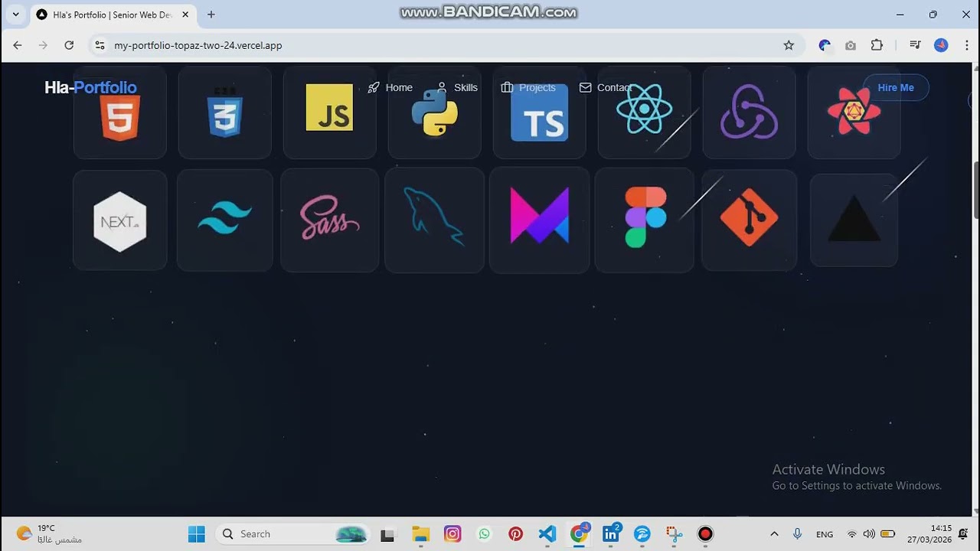The image size is (980, 551).
Task: Click the address bar URL field
Action: [x=444, y=45]
